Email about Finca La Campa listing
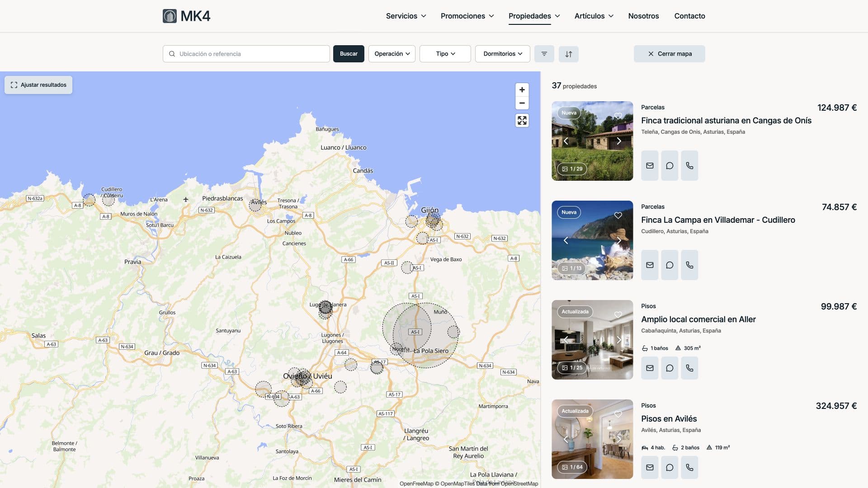The height and width of the screenshot is (488, 868). (x=650, y=265)
